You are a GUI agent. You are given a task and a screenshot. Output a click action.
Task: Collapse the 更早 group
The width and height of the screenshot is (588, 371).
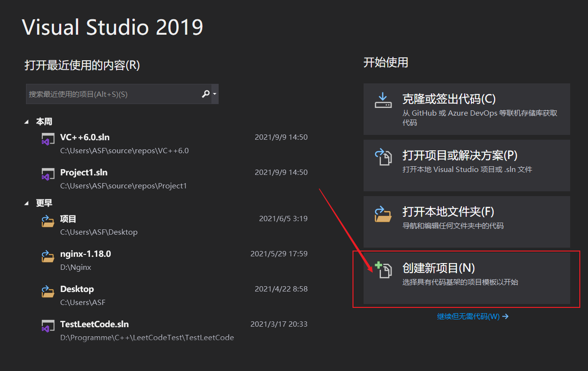[x=26, y=203]
